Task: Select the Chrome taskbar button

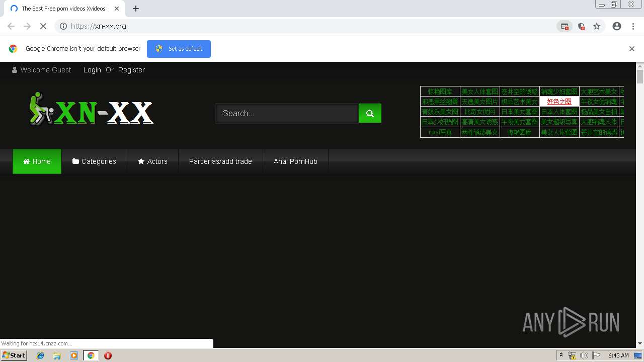Action: [91, 355]
